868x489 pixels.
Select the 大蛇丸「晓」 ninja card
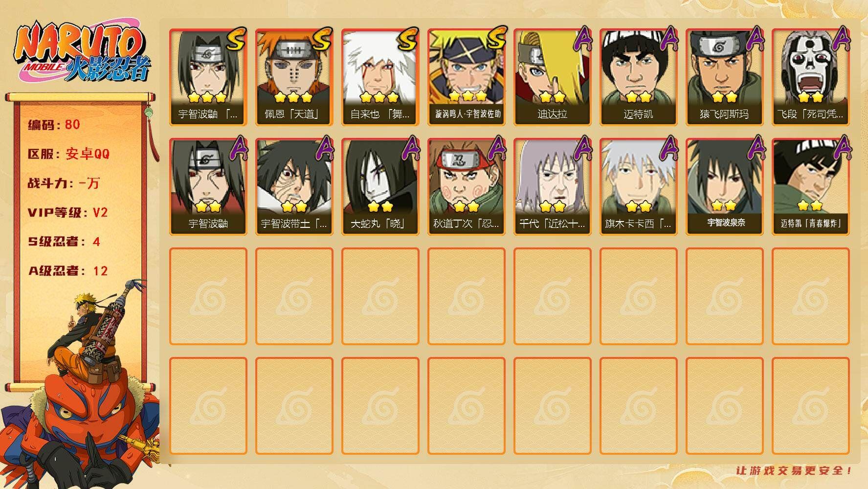coord(380,187)
